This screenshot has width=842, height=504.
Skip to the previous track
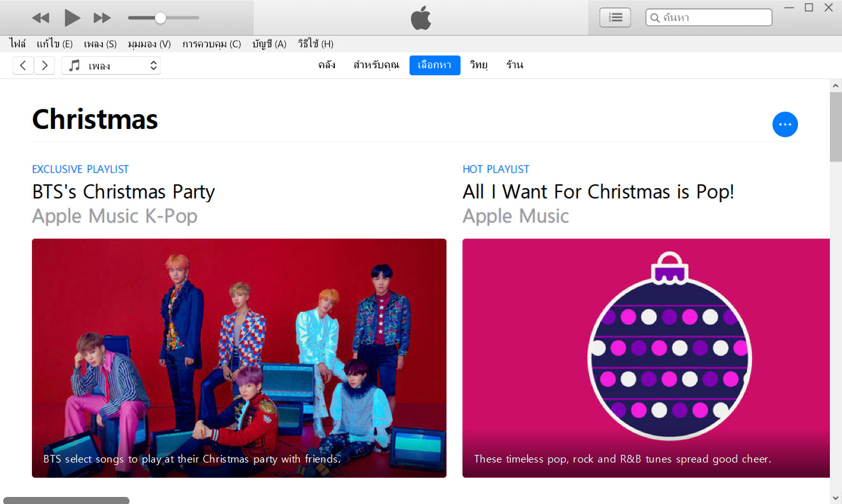[x=40, y=18]
